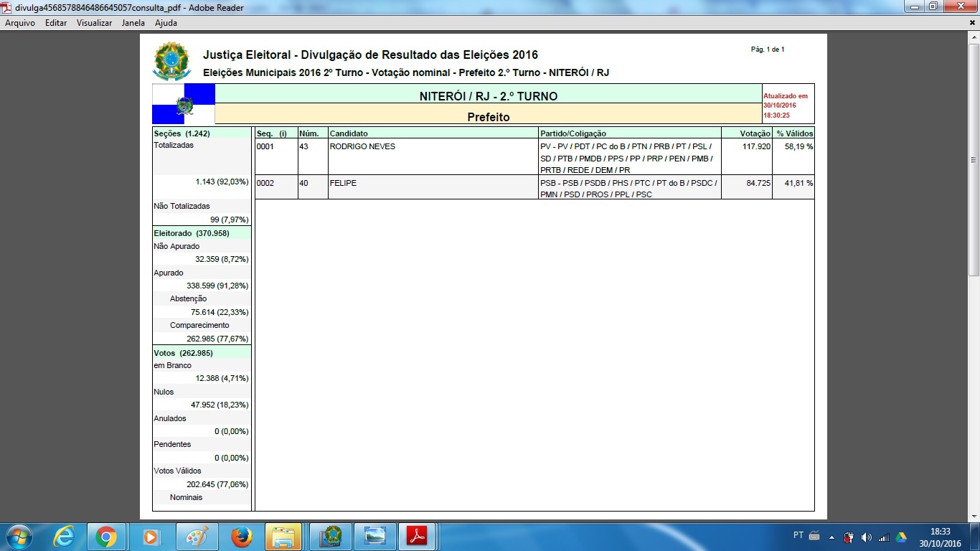Open the Janela menu
The width and height of the screenshot is (980, 551).
pyautogui.click(x=133, y=23)
